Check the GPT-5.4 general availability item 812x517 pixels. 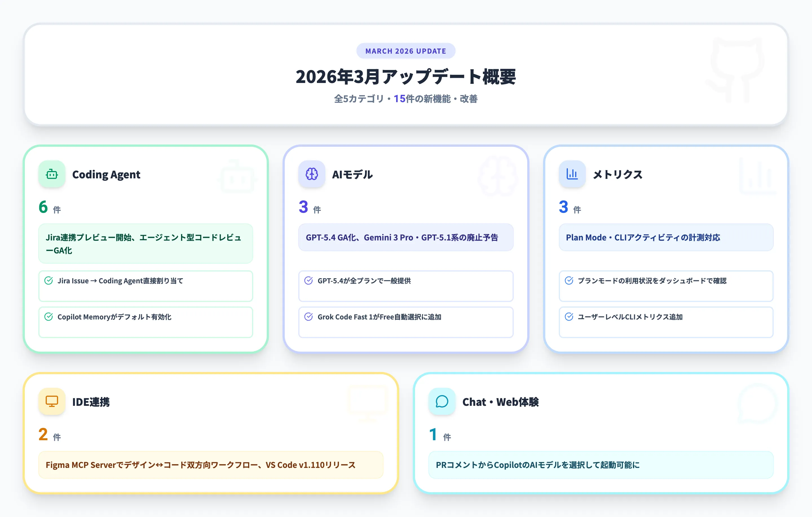pos(309,281)
